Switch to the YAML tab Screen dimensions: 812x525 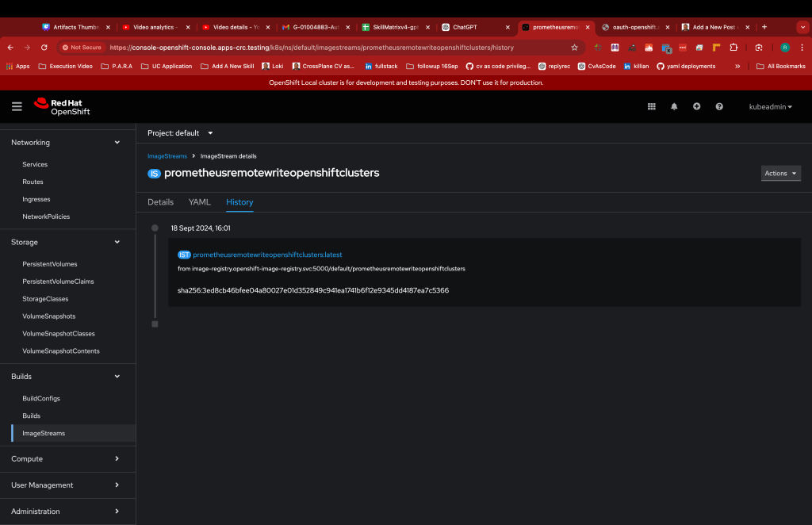click(199, 202)
